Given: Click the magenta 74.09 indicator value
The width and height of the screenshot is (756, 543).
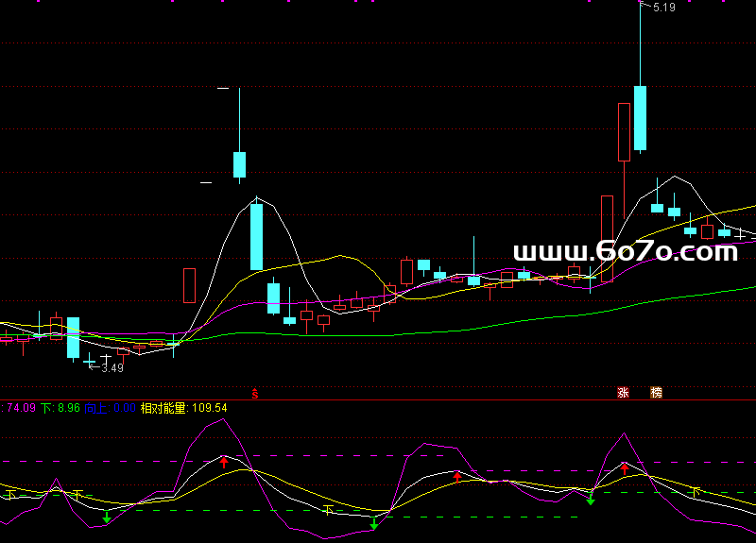Looking at the screenshot, I should pos(20,408).
